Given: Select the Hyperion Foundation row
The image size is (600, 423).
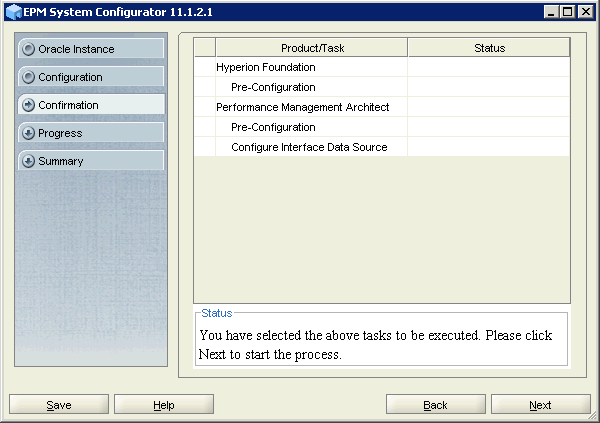Looking at the screenshot, I should [266, 67].
